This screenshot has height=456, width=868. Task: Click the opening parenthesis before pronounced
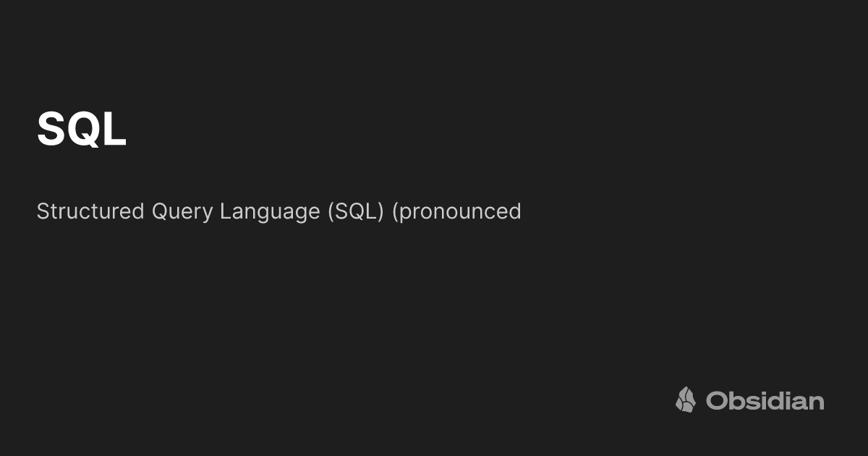(x=394, y=212)
